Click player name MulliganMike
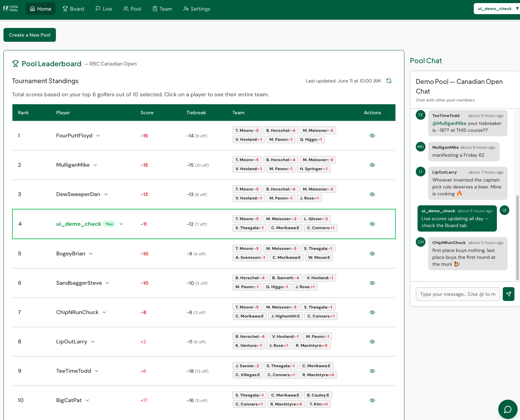520x420 pixels. [73, 165]
